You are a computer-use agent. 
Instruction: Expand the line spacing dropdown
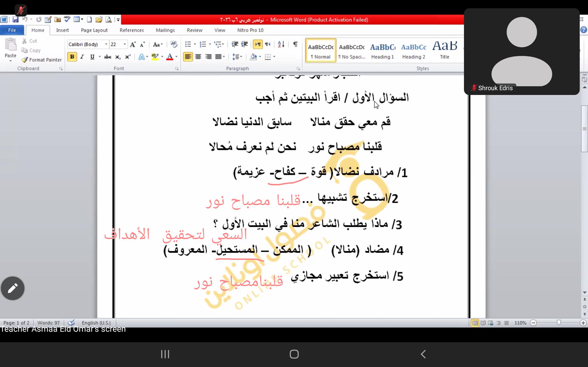pos(241,57)
